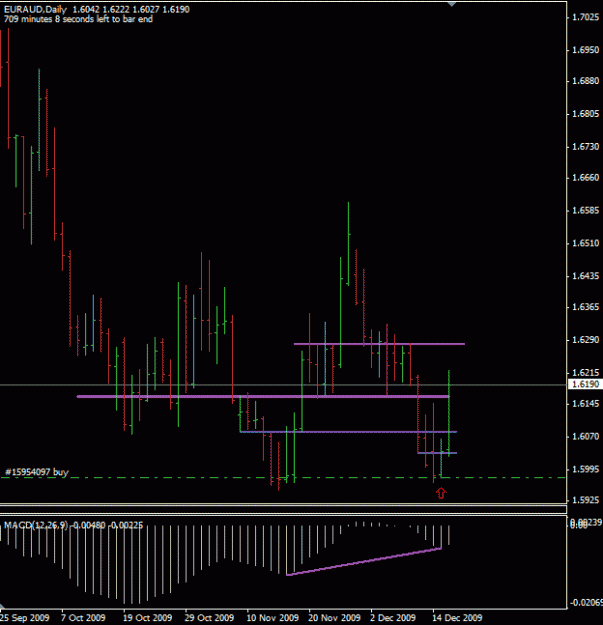
Task: Click the -0.0206 MACD scale value
Action: (586, 602)
